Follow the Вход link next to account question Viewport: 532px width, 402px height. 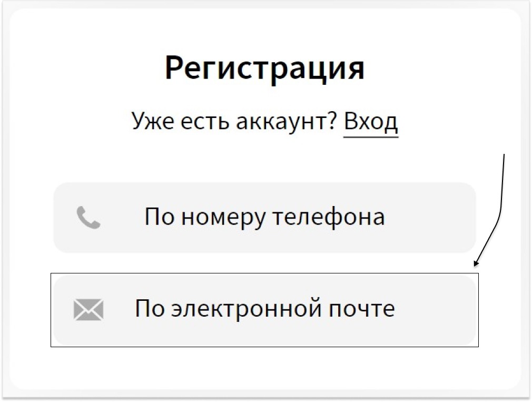pyautogui.click(x=371, y=122)
